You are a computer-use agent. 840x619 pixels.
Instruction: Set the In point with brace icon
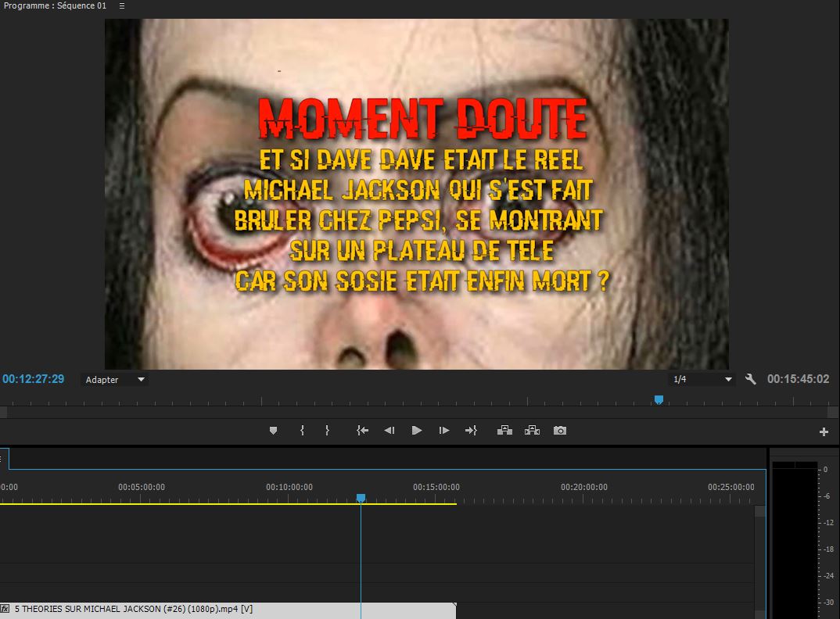(x=302, y=431)
